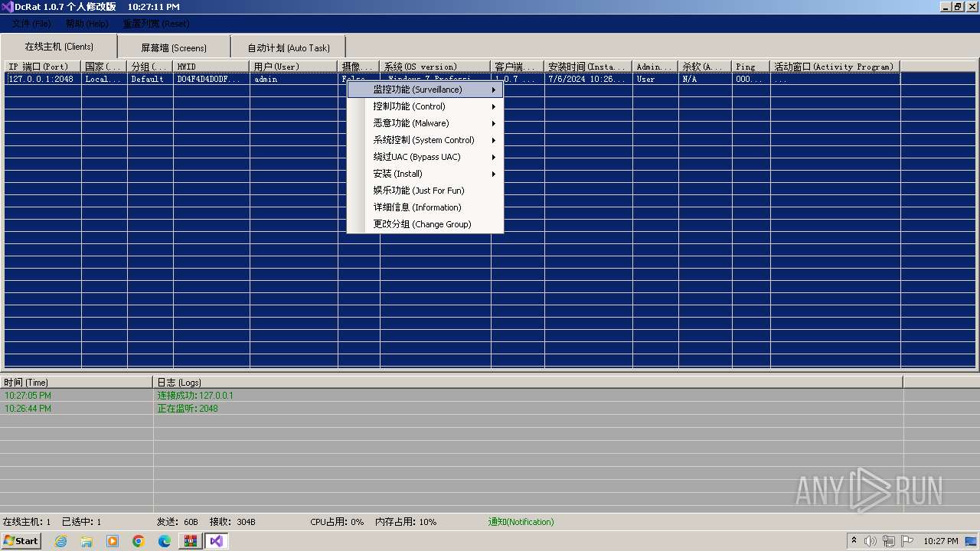Launch Windows Media Player from taskbar
The image size is (980, 551).
(x=113, y=541)
